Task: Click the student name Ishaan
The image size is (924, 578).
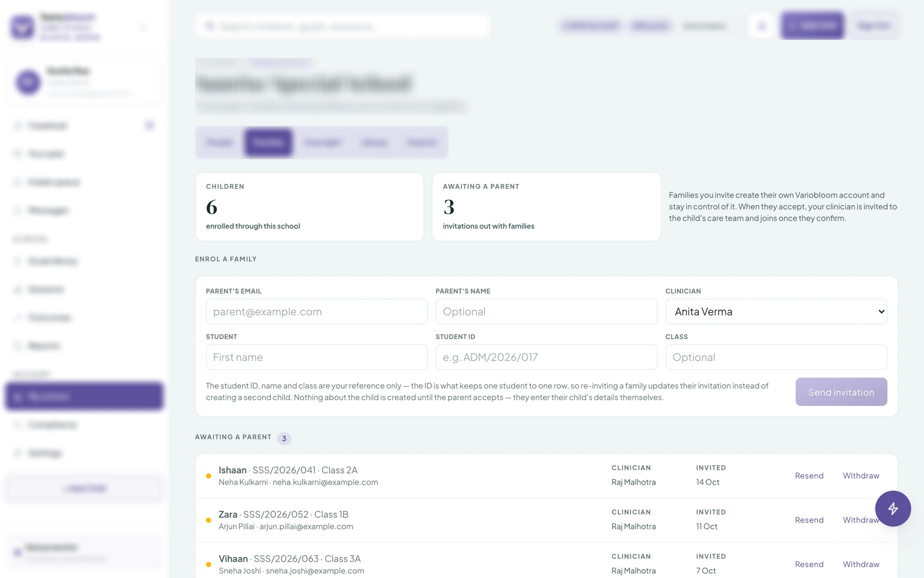Action: coord(233,470)
